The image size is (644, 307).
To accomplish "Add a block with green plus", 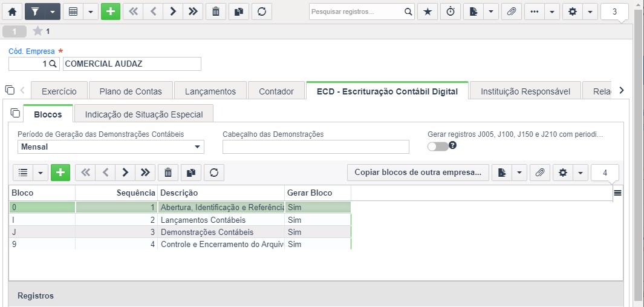I will coord(60,173).
